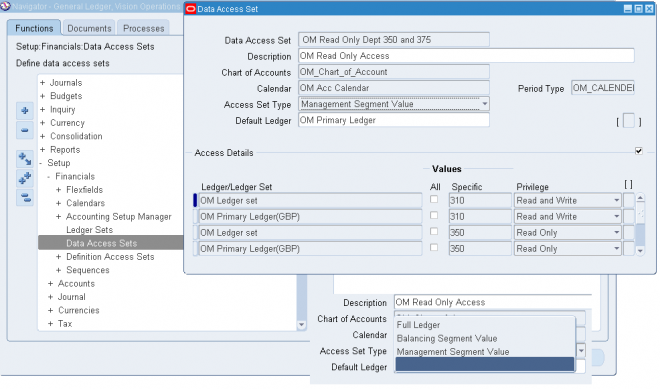Click Specific value 310 in first row
The image size is (660, 389).
480,200
